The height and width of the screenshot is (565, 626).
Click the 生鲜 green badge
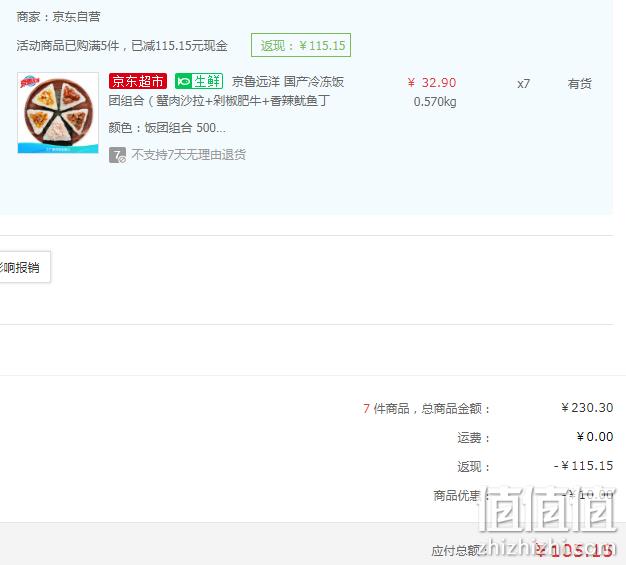tap(199, 81)
